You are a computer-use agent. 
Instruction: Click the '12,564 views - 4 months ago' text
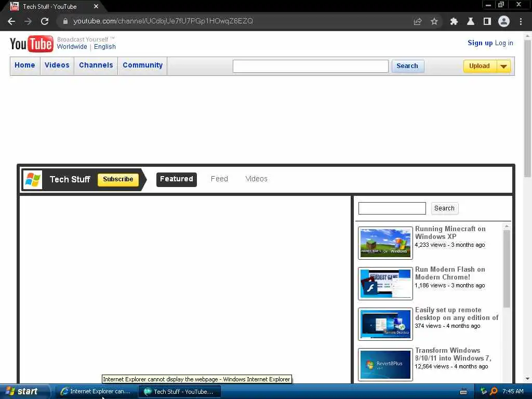click(451, 366)
